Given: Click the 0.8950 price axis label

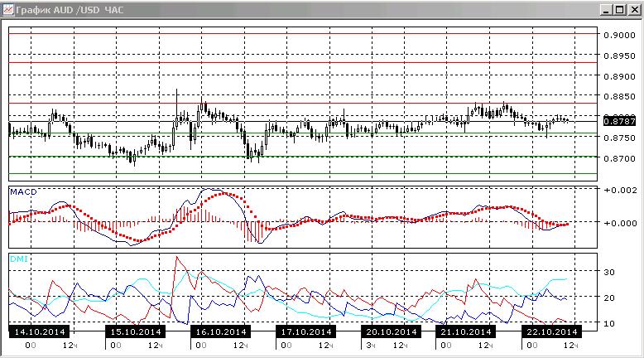Looking at the screenshot, I should click(619, 56).
